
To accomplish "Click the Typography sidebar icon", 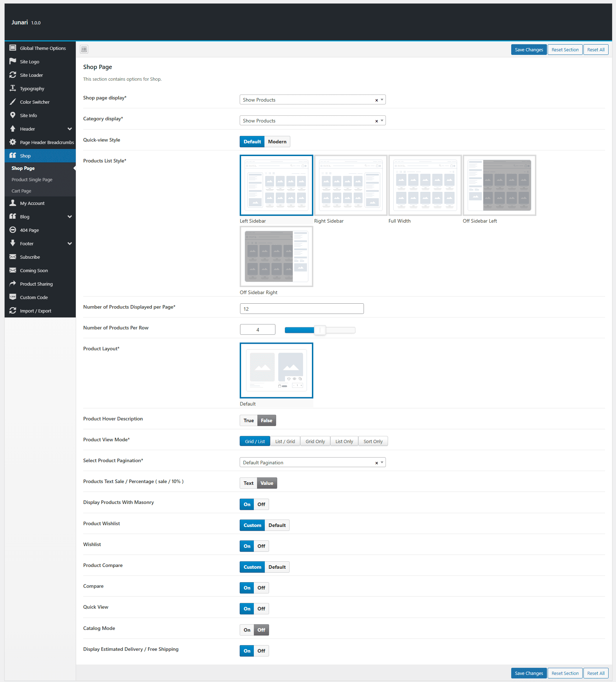I will point(13,88).
